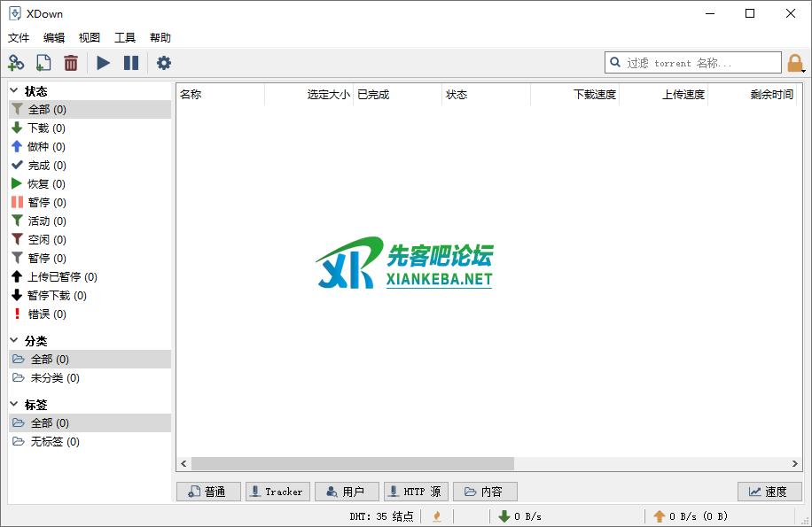
Task: Toggle the Tracker panel button
Action: point(277,492)
